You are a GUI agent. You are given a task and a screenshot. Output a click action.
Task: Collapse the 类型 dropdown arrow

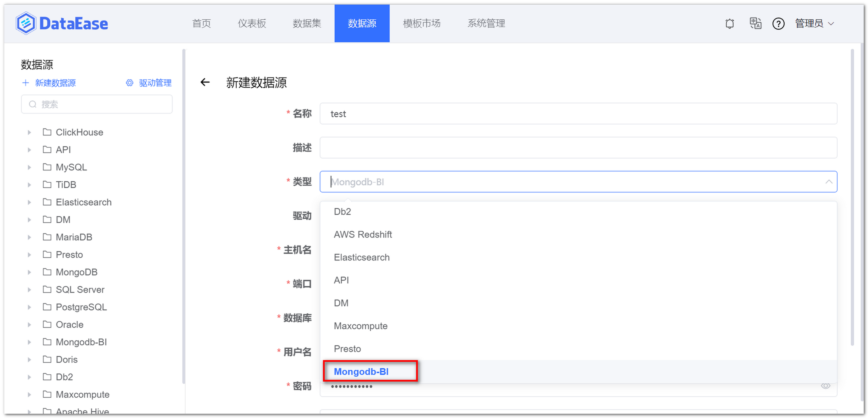pyautogui.click(x=829, y=182)
